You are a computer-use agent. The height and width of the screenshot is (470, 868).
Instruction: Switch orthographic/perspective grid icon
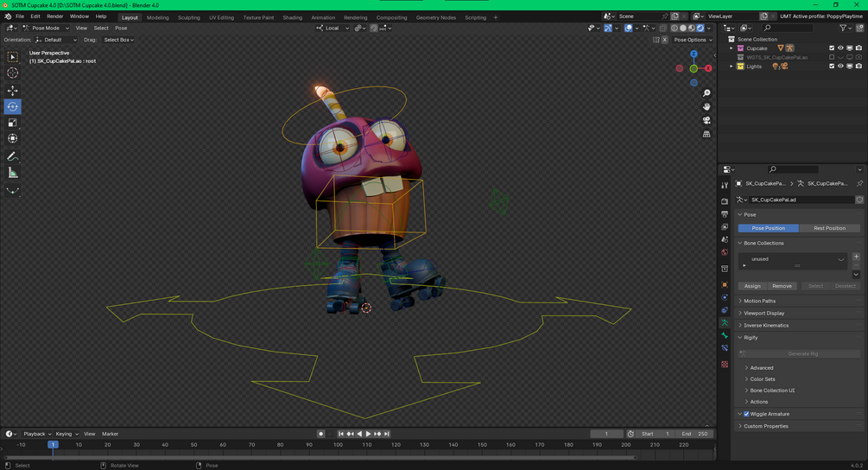(706, 134)
